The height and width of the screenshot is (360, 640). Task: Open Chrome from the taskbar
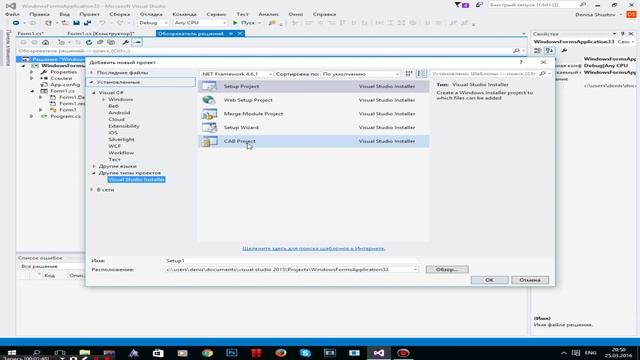pyautogui.click(x=207, y=353)
